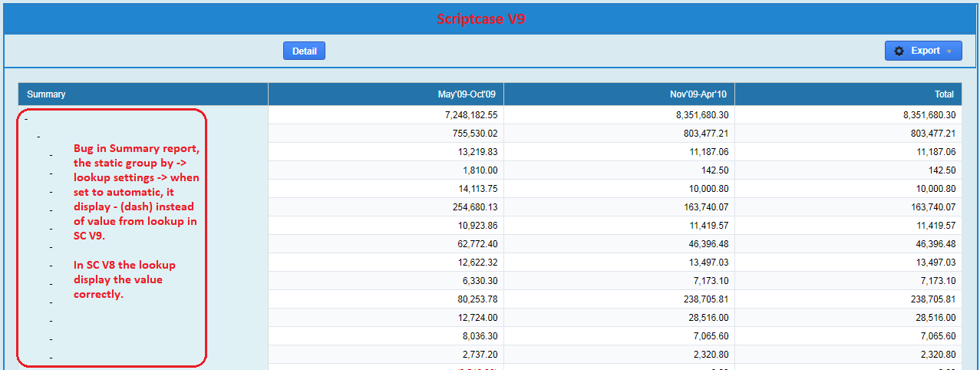Click the value 1,810.00

[x=481, y=170]
